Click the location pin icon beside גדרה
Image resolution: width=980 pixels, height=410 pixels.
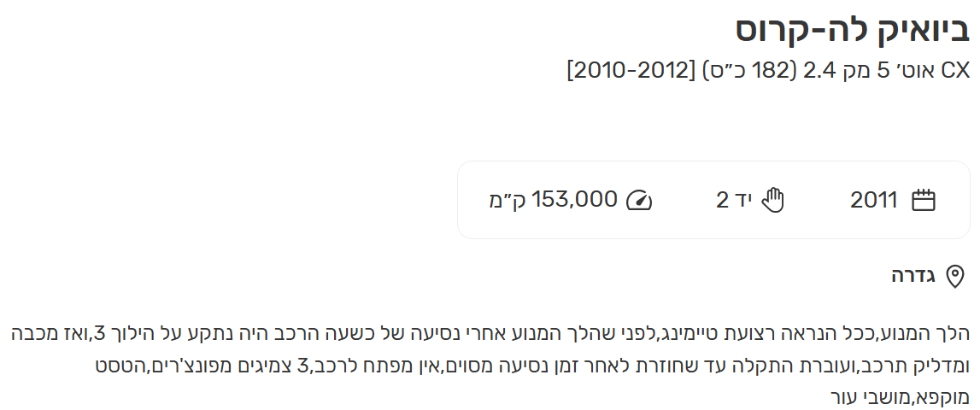point(954,277)
